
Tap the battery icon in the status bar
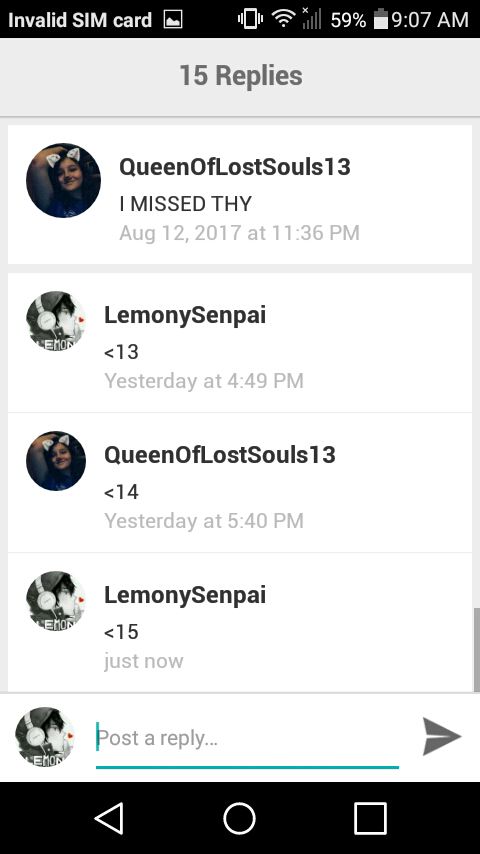pyautogui.click(x=380, y=19)
